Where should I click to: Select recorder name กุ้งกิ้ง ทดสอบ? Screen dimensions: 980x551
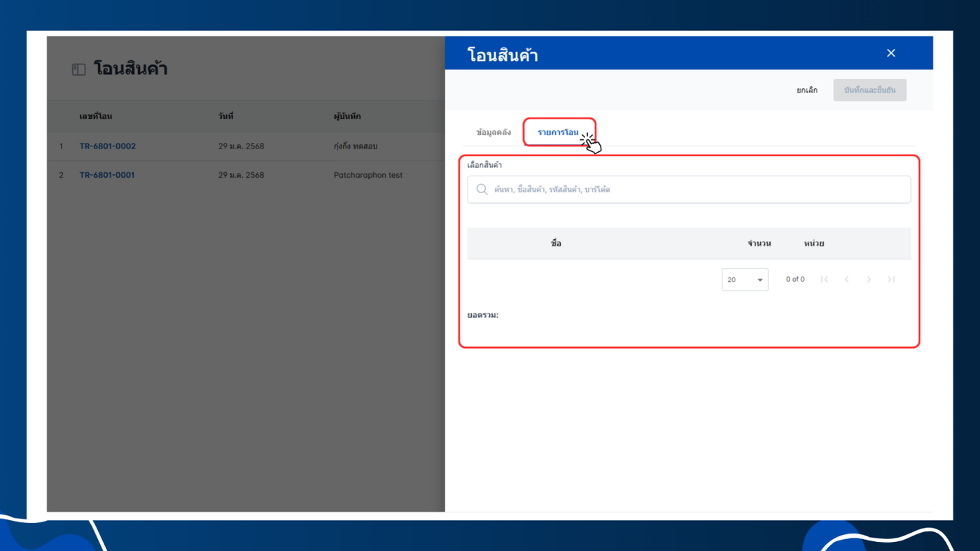tap(356, 146)
